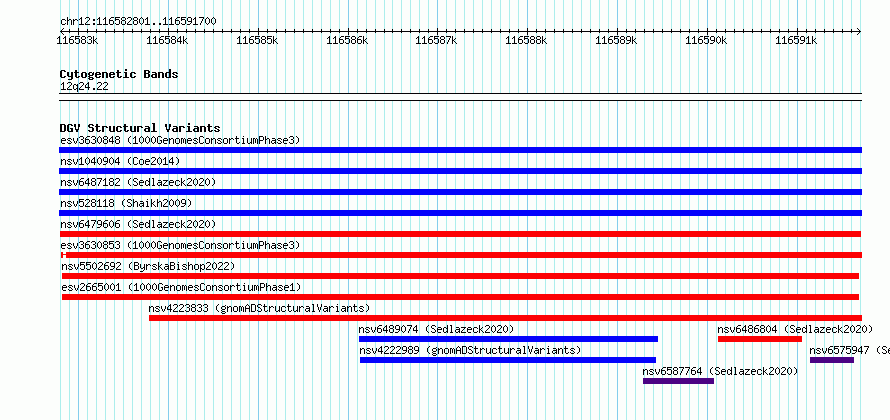
Task: Click the chr12:116582801..116591700 region label
Action: 138,22
